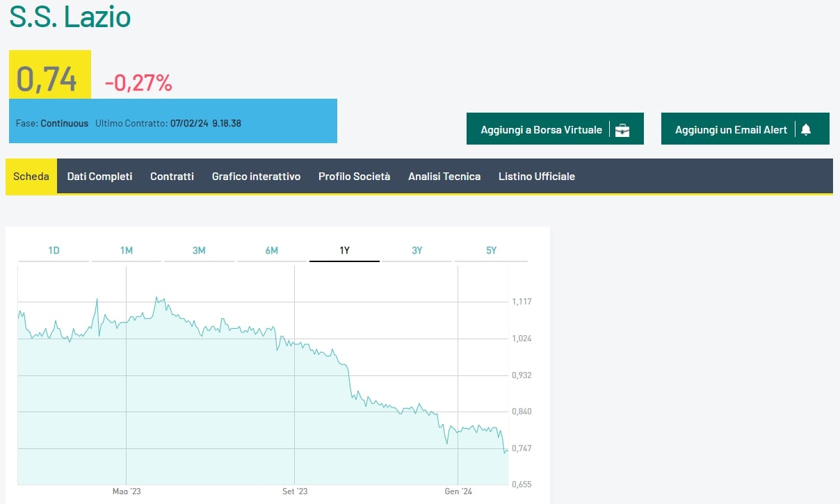
Task: Click the Fase: Continuous status text
Action: pyautogui.click(x=52, y=123)
